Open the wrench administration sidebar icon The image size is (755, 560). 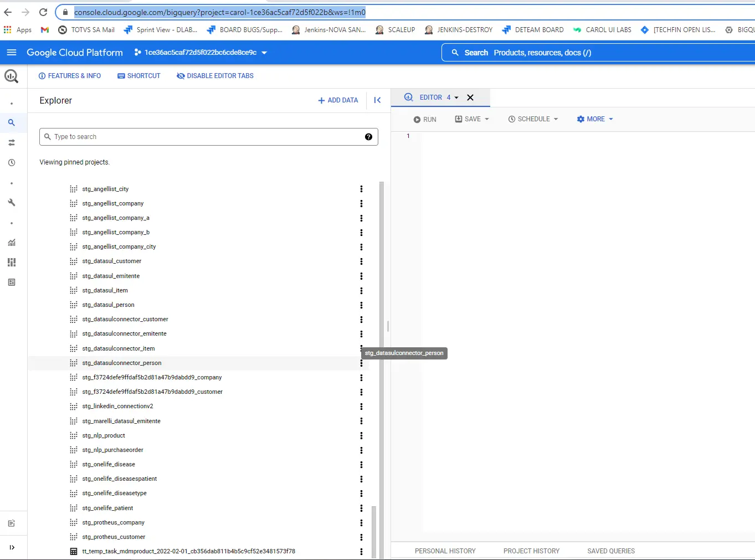(12, 203)
